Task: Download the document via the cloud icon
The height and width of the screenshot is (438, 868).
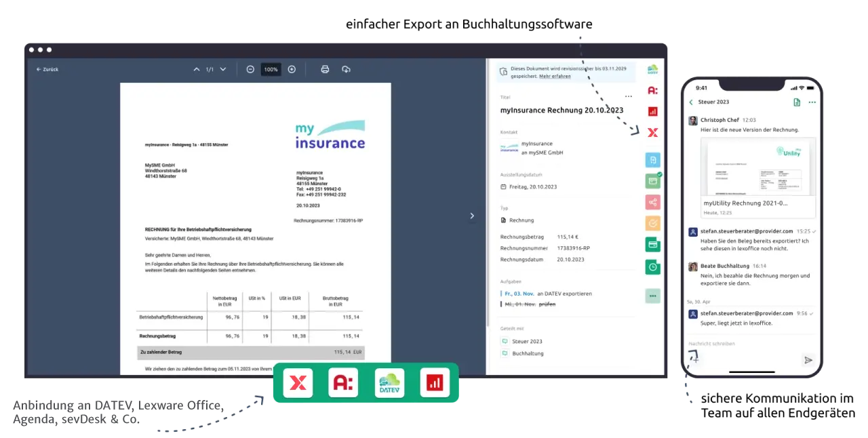Action: [x=346, y=69]
